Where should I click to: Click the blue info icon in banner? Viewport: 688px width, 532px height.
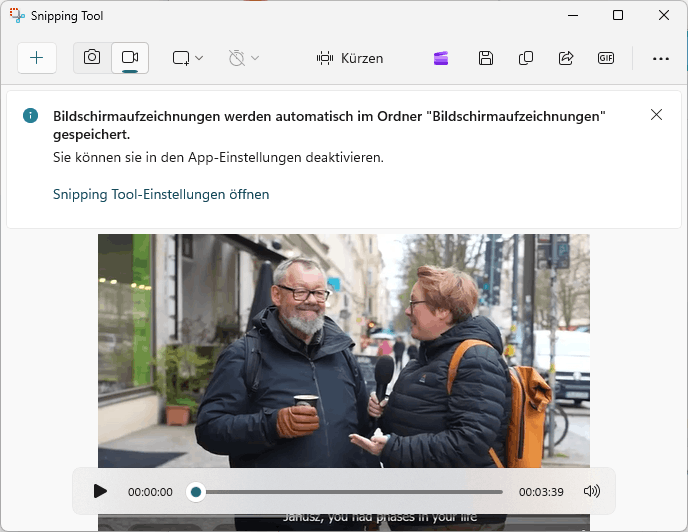point(31,116)
